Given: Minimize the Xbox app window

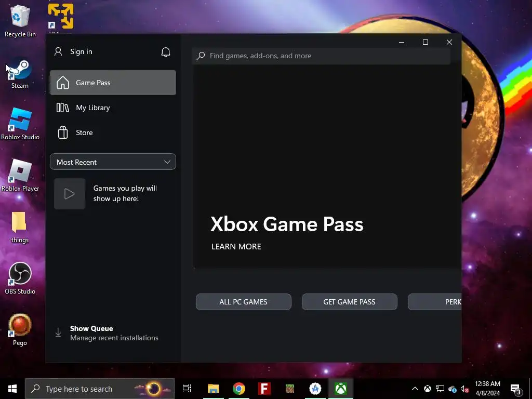Looking at the screenshot, I should coord(402,42).
